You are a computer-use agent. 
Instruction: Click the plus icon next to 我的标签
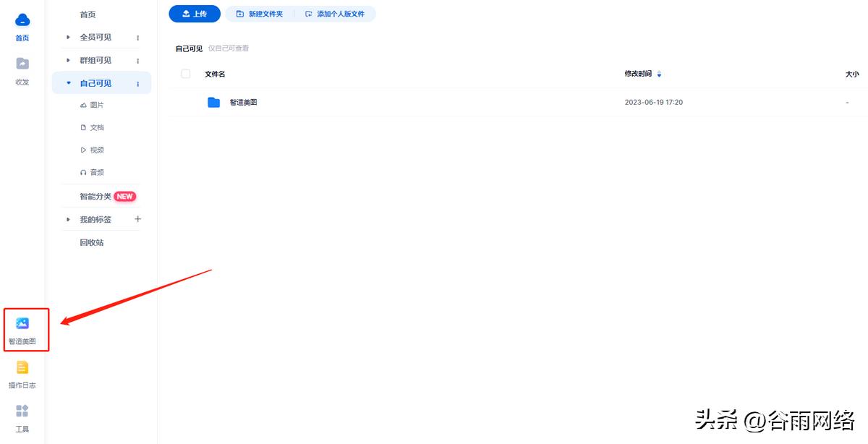pyautogui.click(x=137, y=219)
